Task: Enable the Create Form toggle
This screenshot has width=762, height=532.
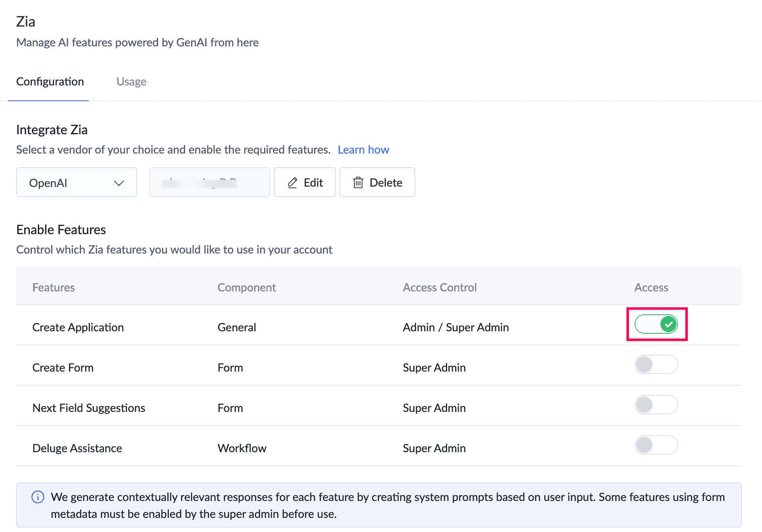Action: point(656,364)
